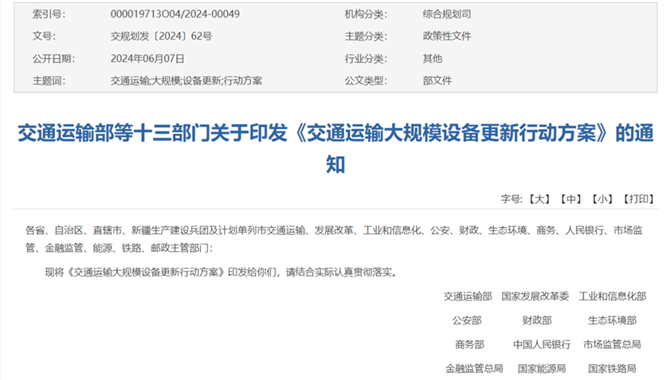Click signatory 生态环境部
This screenshot has width=670, height=380.
(x=612, y=320)
